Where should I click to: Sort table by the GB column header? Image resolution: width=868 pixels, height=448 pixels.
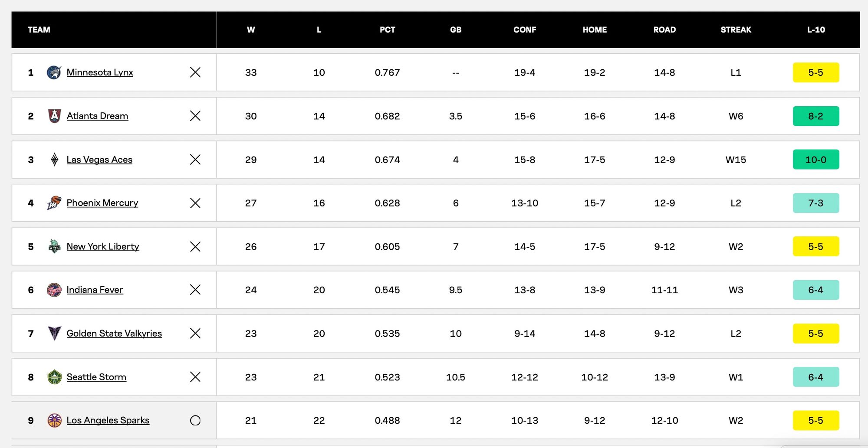[455, 30]
